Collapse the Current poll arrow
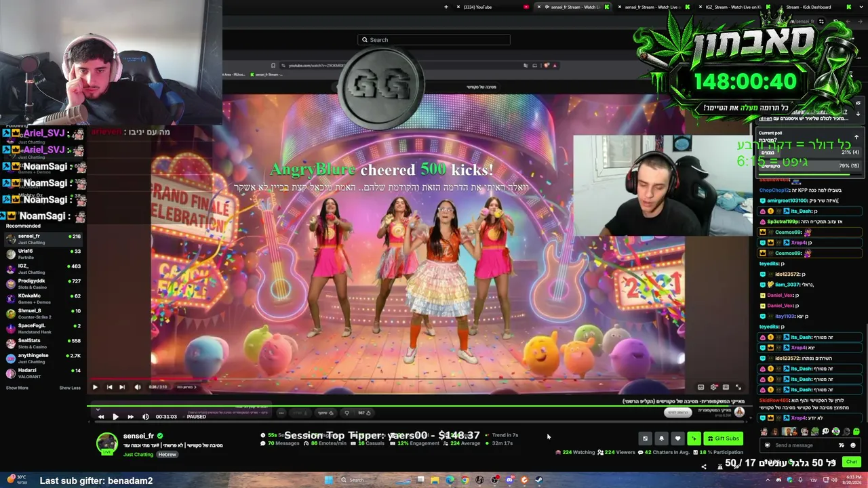 (856, 137)
